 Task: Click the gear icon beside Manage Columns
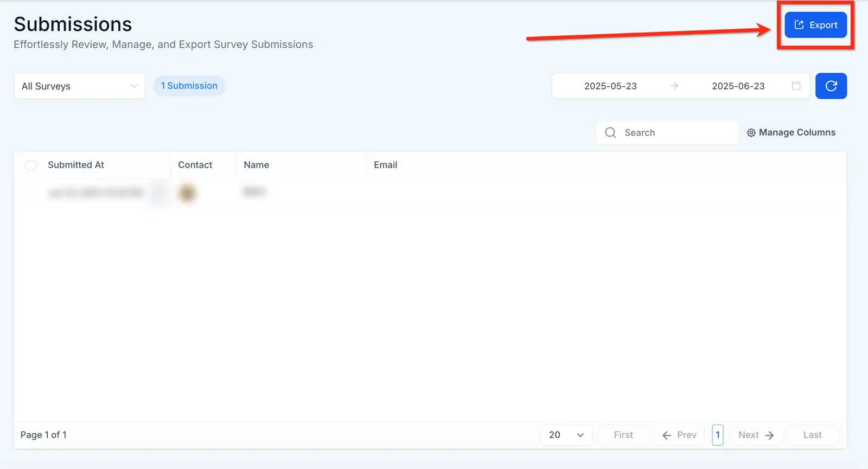pyautogui.click(x=751, y=133)
